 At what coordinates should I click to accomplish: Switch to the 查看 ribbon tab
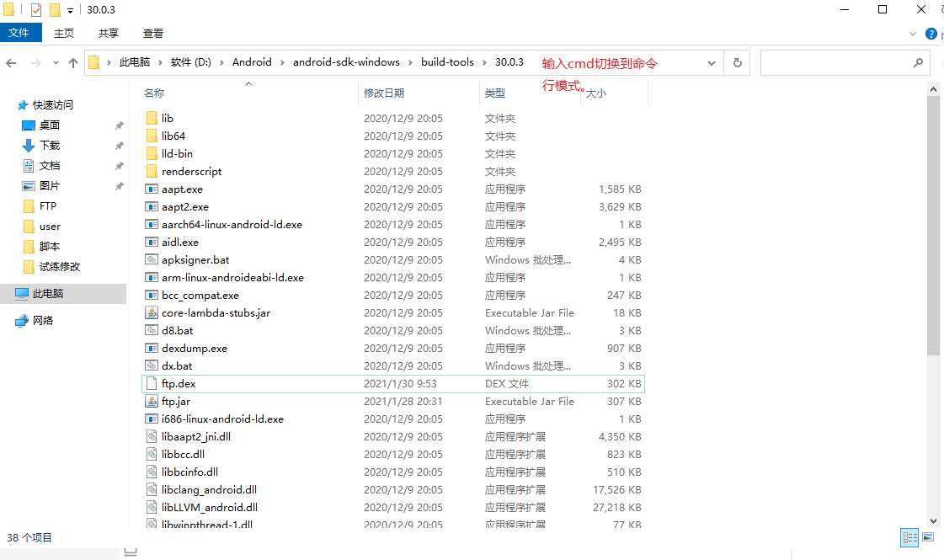152,33
